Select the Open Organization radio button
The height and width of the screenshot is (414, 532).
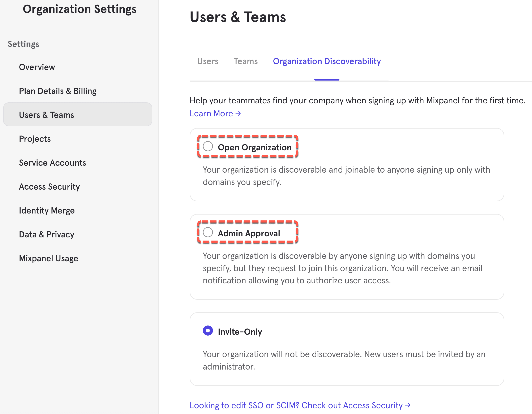(208, 146)
